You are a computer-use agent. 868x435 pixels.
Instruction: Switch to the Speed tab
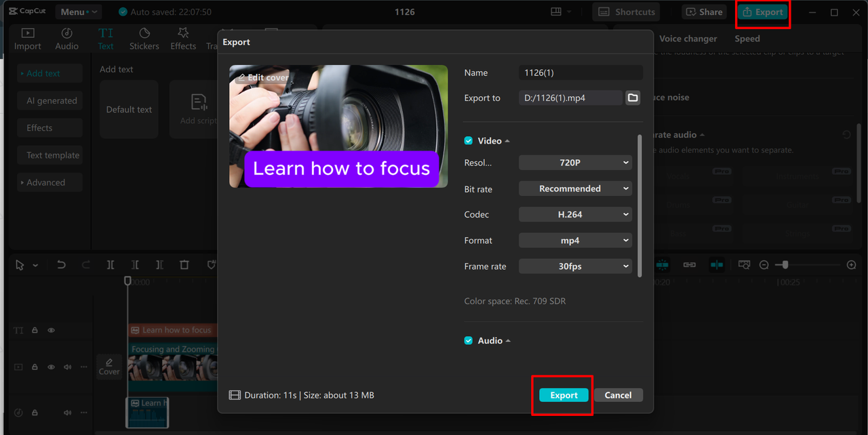[747, 39]
